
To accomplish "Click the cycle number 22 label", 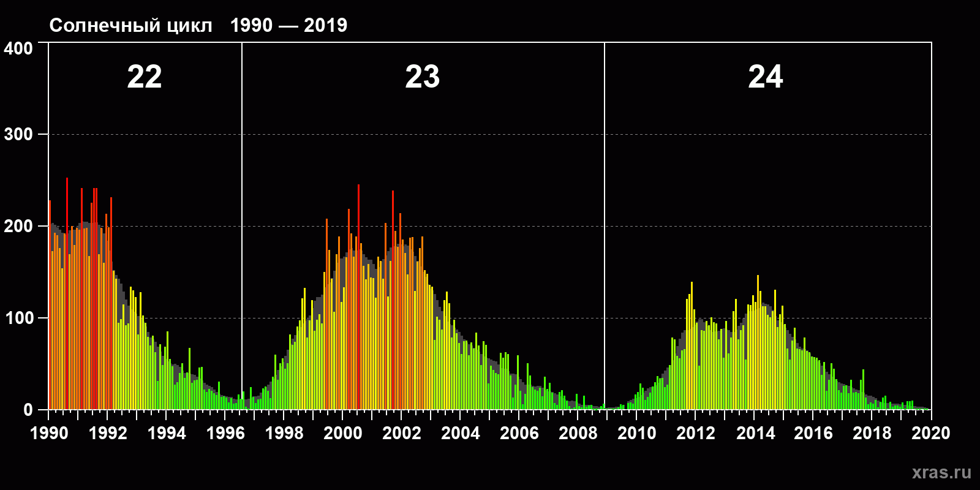I will click(x=145, y=77).
